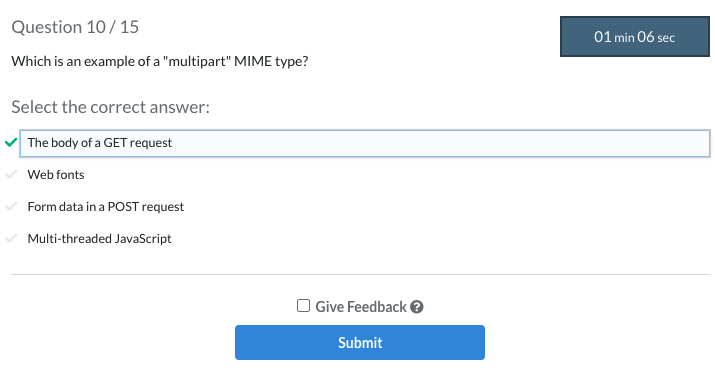Click the countdown timer box

(x=634, y=36)
